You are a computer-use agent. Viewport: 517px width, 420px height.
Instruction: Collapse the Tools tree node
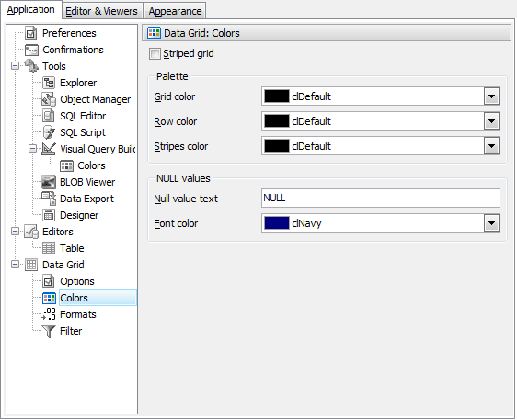tap(15, 66)
